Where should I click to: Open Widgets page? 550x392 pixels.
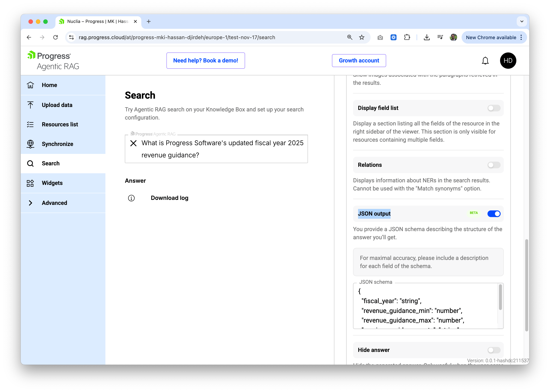click(63, 183)
